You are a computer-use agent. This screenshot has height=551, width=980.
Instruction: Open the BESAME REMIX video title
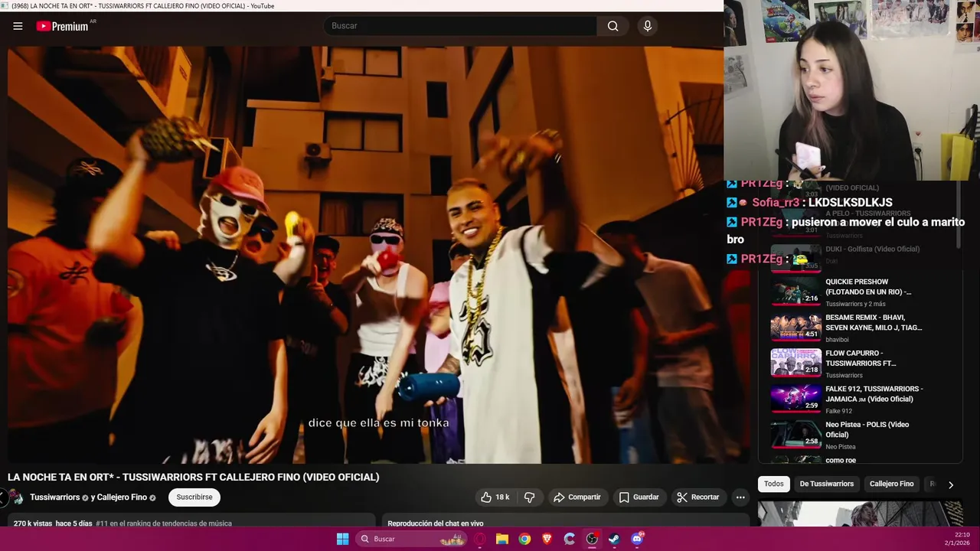874,322
